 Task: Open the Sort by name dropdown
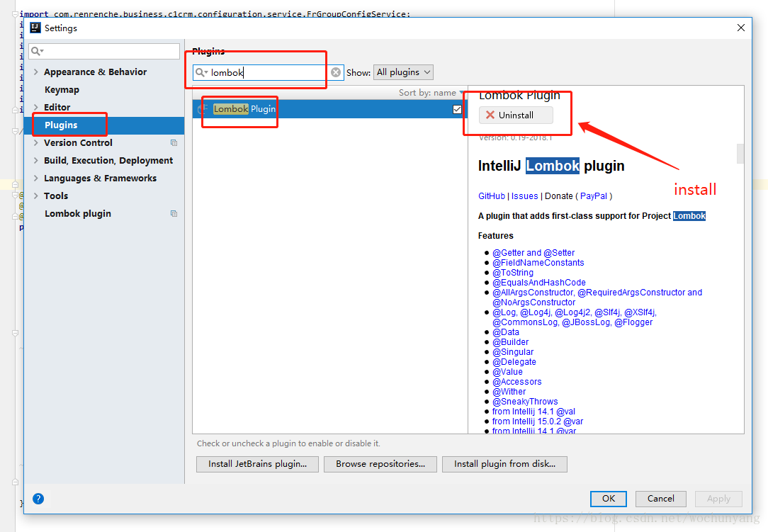[x=431, y=93]
